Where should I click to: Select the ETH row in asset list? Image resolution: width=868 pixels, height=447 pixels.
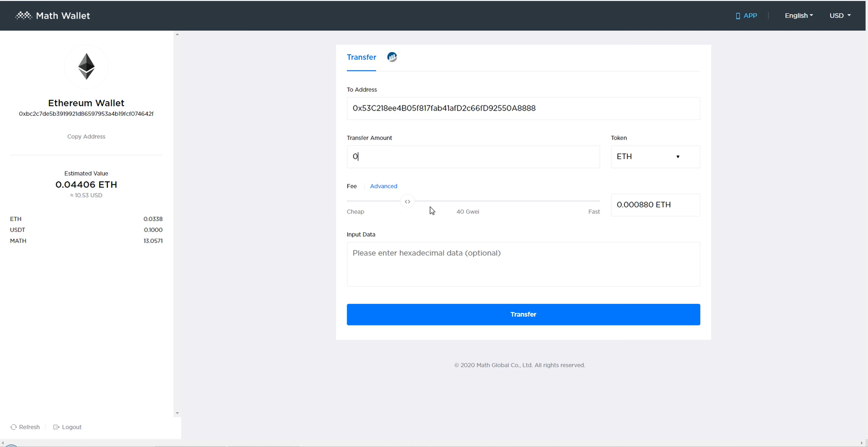86,218
